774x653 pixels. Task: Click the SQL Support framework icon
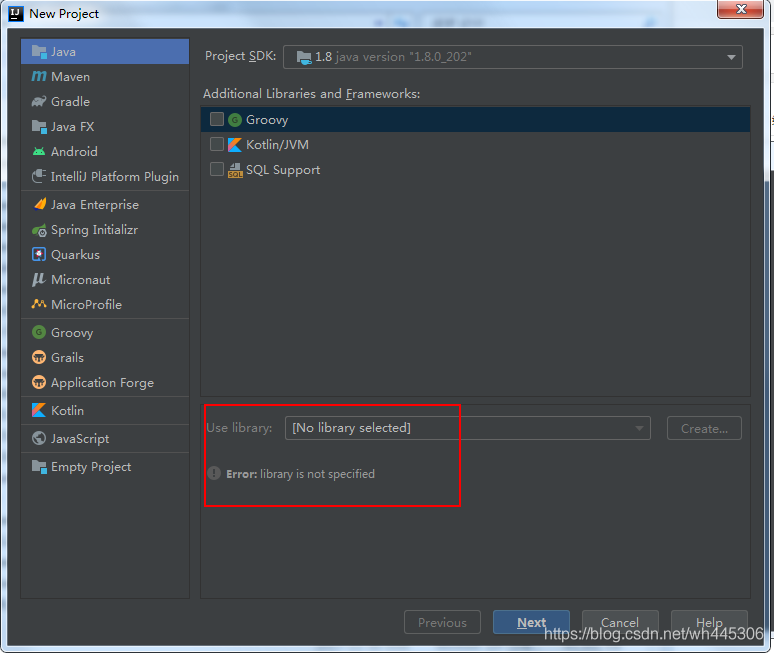(x=235, y=170)
